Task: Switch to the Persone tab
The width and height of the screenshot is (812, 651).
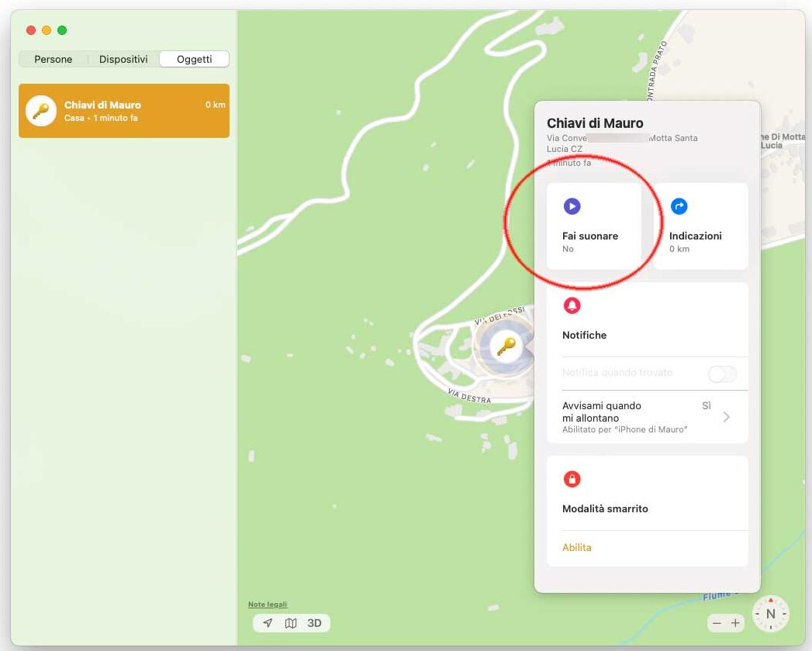Action: coord(54,59)
